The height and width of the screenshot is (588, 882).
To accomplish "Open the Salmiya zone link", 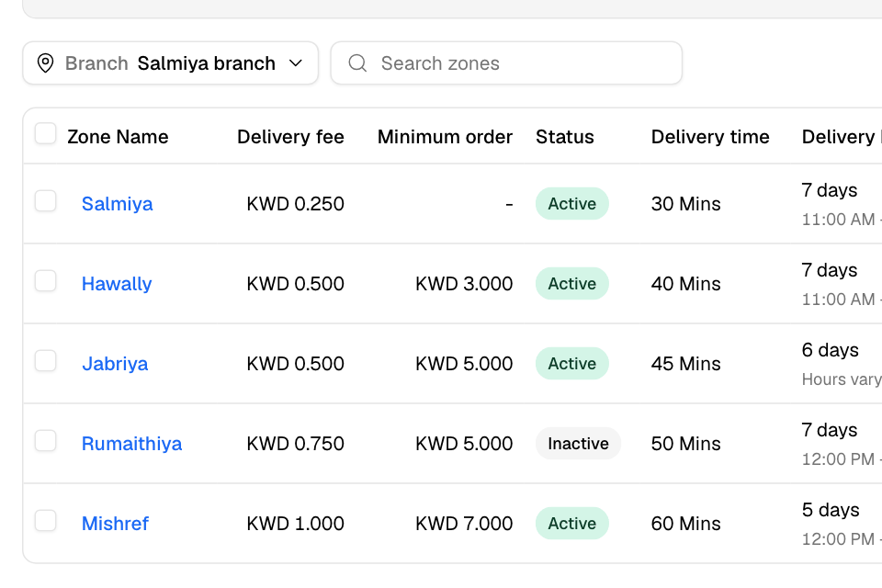I will pyautogui.click(x=117, y=204).
